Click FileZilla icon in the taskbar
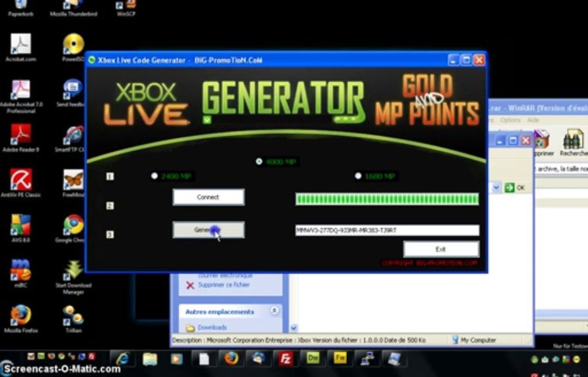588x377 pixels. click(x=285, y=359)
